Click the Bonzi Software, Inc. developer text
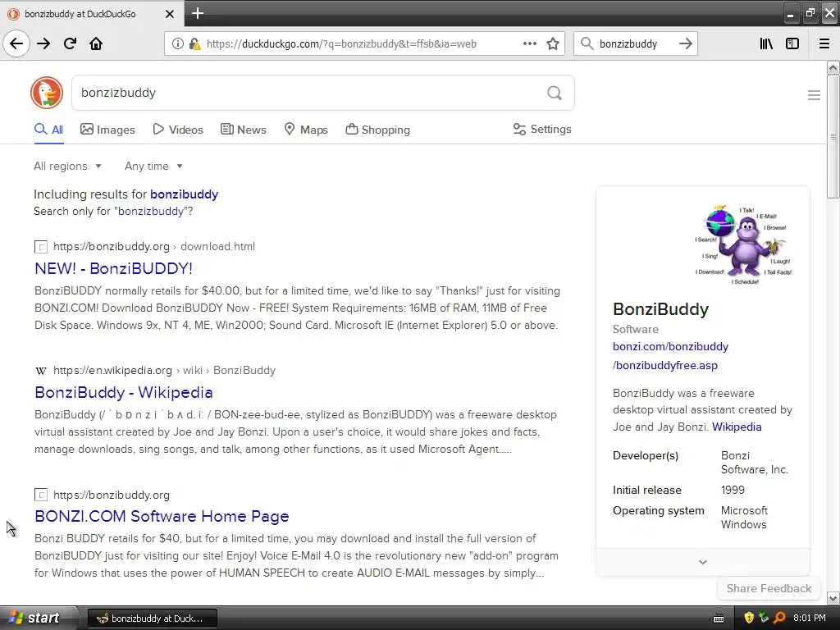The width and height of the screenshot is (840, 630). coord(755,463)
